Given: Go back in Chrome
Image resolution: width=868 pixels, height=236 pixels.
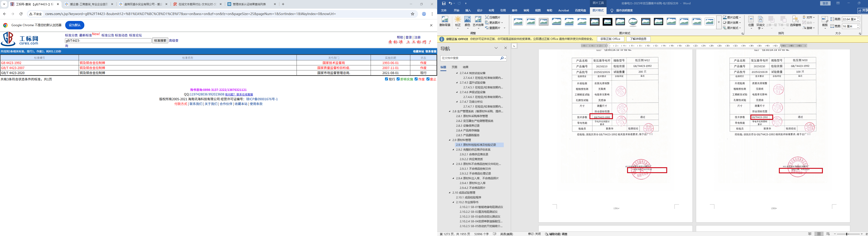Looking at the screenshot, I should 4,14.
